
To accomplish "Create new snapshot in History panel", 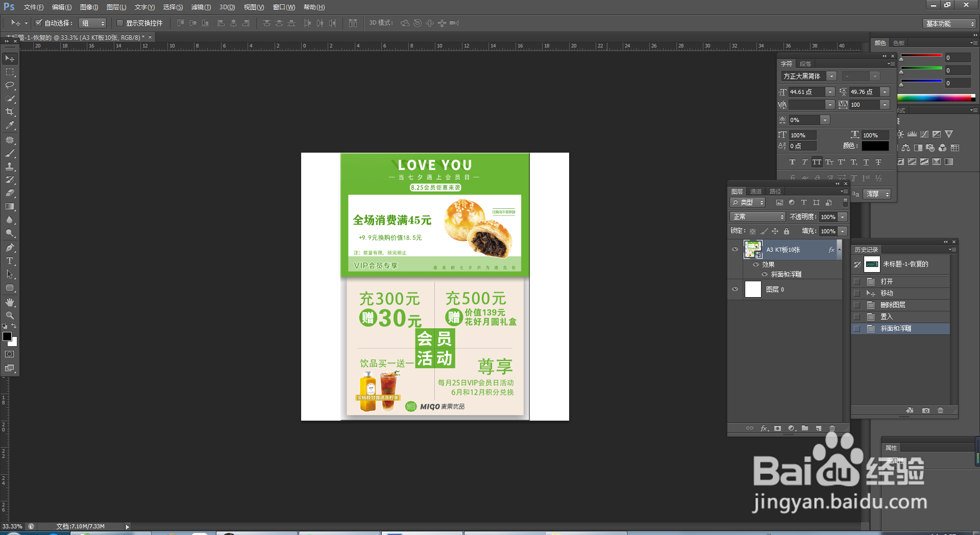I will click(926, 410).
